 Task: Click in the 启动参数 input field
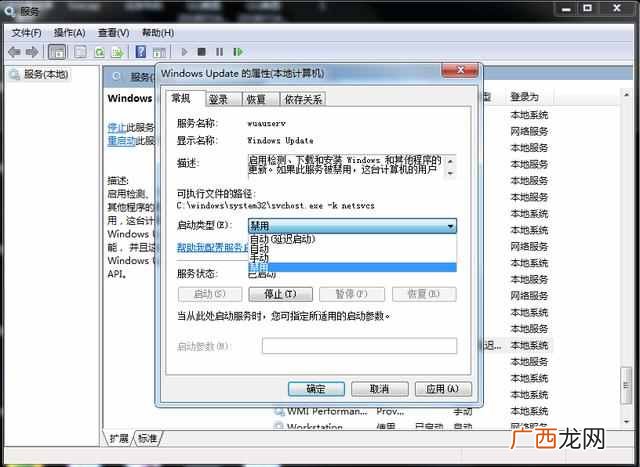point(360,346)
